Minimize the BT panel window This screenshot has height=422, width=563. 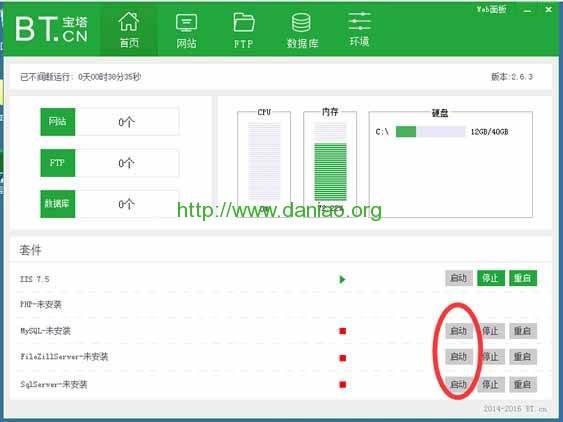point(527,10)
